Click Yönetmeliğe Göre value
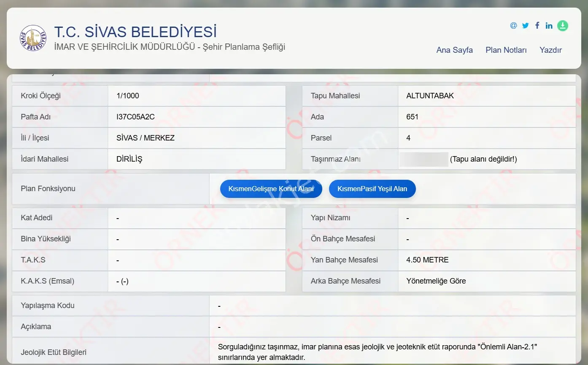This screenshot has width=588, height=365. 436,281
